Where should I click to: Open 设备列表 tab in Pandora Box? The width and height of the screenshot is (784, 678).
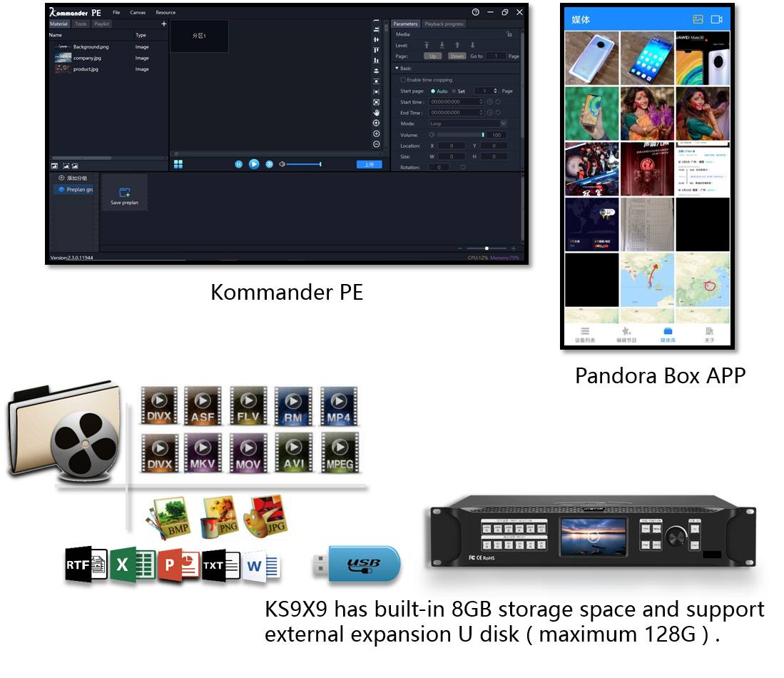pyautogui.click(x=584, y=334)
